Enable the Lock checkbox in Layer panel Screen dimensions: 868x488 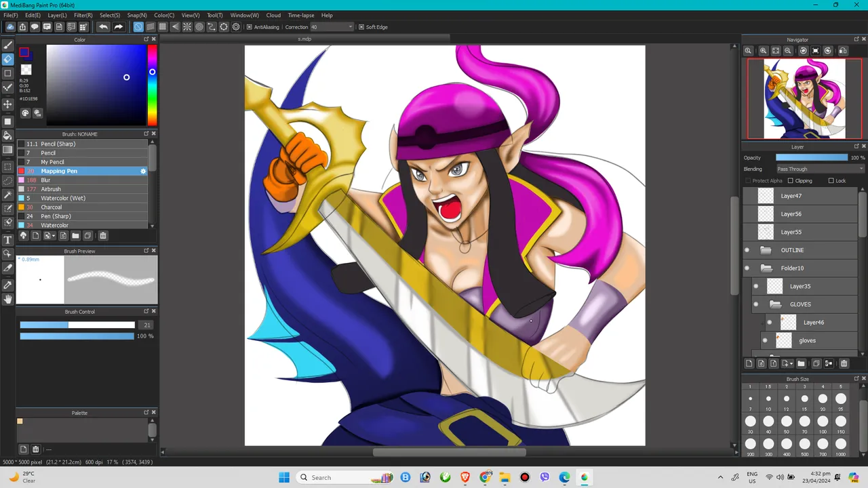(831, 181)
